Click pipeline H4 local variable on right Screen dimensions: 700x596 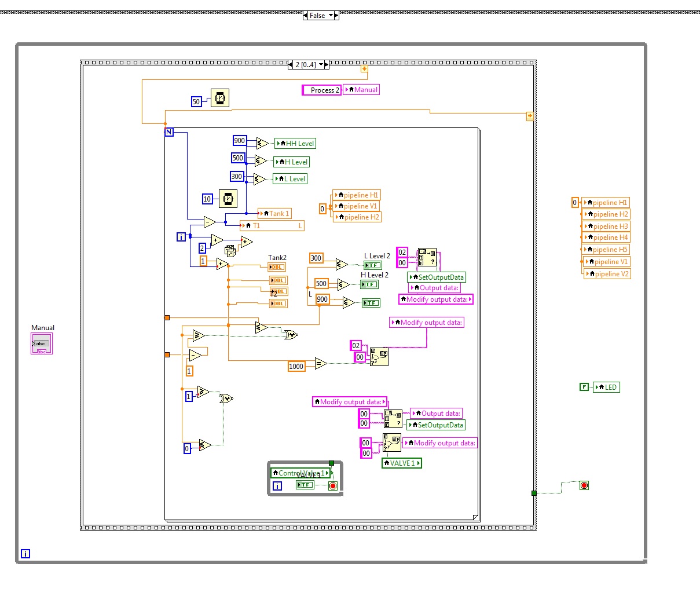coord(606,237)
